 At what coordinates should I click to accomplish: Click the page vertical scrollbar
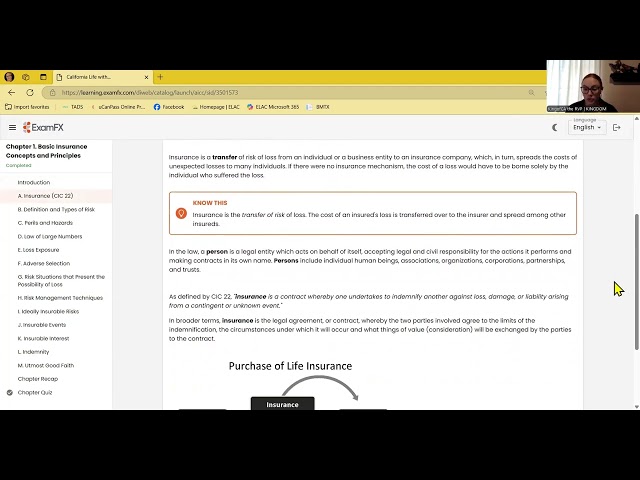point(636,282)
